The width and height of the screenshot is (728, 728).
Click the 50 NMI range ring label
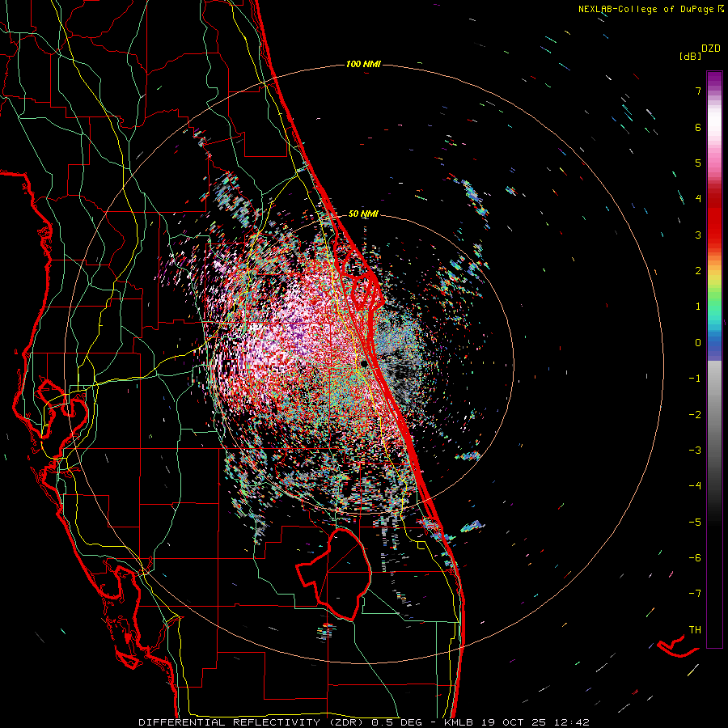pyautogui.click(x=363, y=214)
